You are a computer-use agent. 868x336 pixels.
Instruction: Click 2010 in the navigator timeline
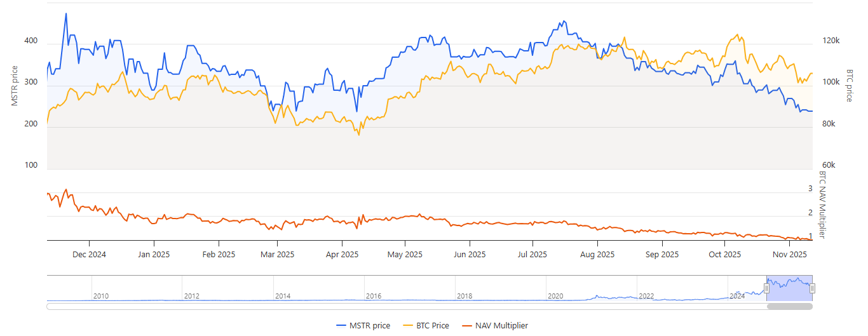point(101,296)
